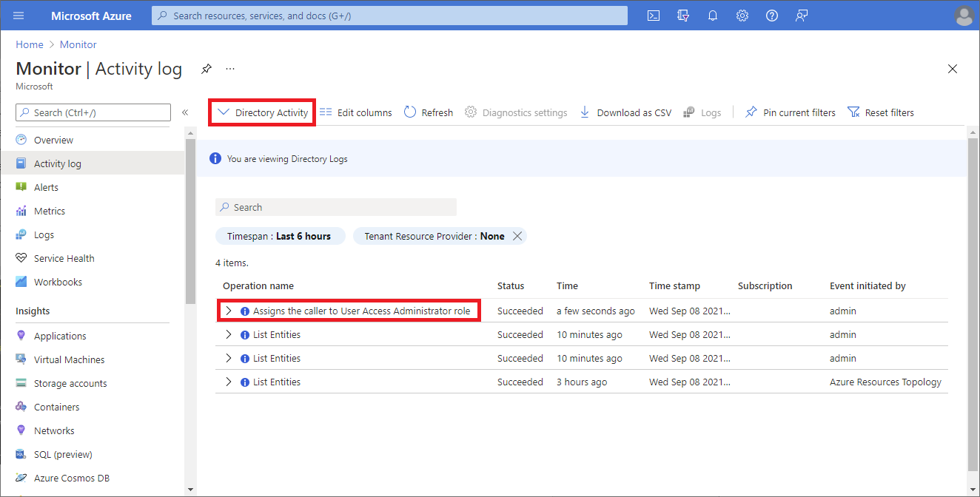
Task: Pin the Activity log page to dashboard
Action: (206, 68)
